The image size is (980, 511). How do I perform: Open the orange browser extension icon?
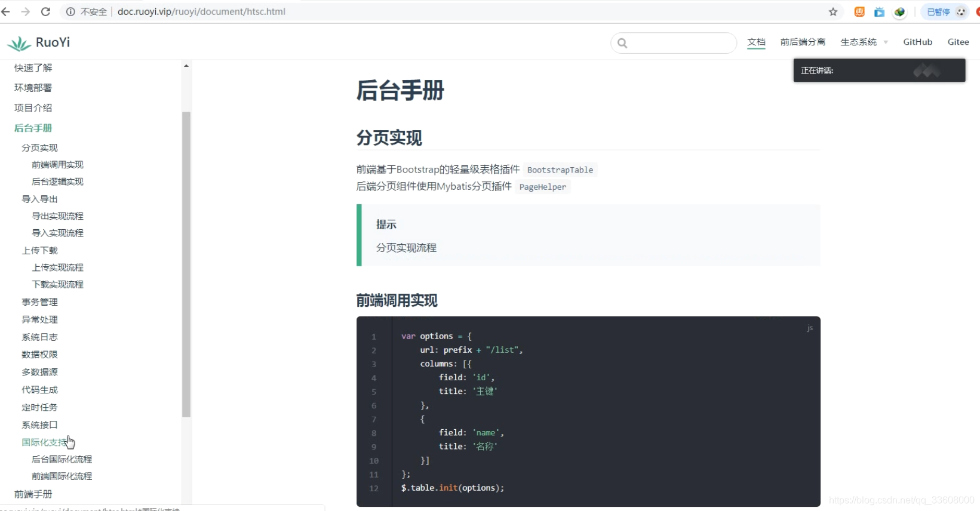[859, 12]
